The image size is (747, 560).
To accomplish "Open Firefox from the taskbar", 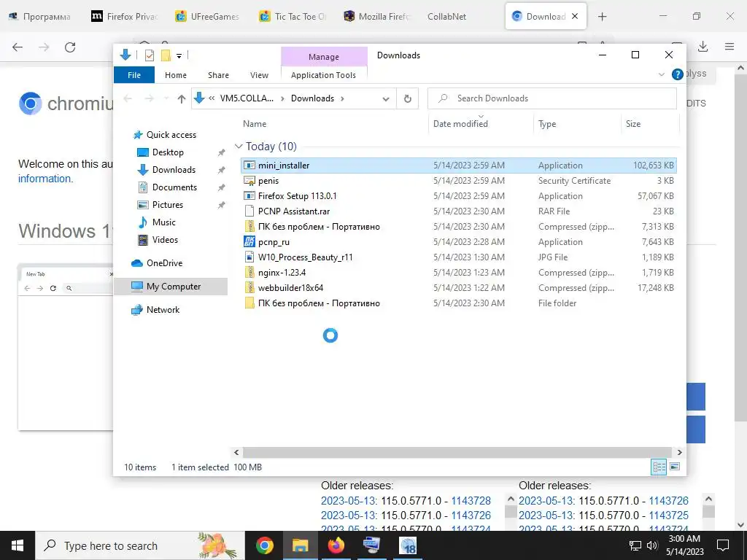I will pyautogui.click(x=336, y=545).
